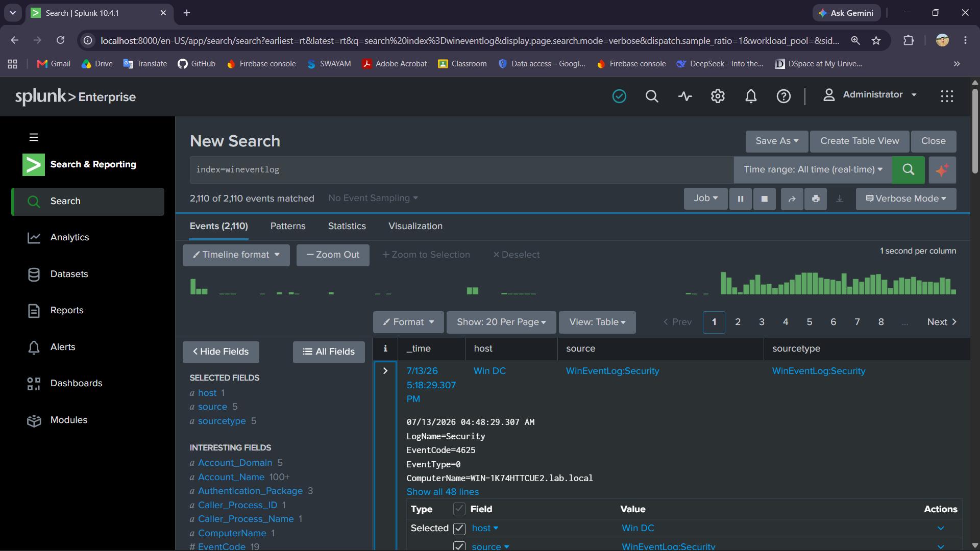Click the Create Table View button
This screenshot has width=980, height=551.
click(x=860, y=141)
